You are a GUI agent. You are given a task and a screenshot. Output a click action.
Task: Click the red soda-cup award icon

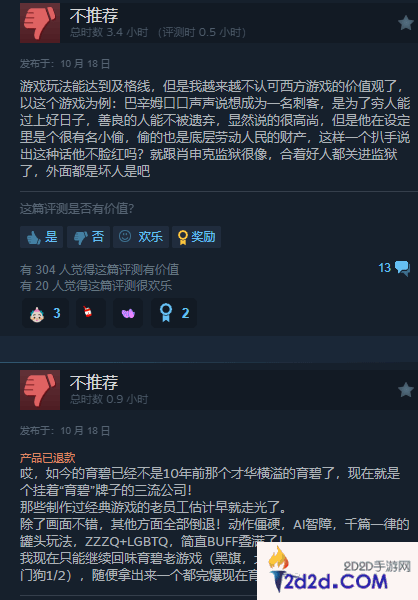pyautogui.click(x=91, y=313)
